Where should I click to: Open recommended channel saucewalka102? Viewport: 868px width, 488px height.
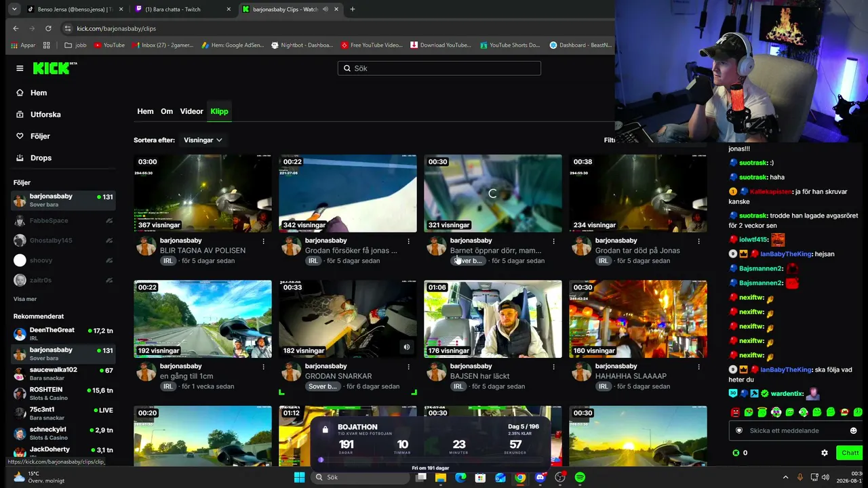tap(64, 373)
